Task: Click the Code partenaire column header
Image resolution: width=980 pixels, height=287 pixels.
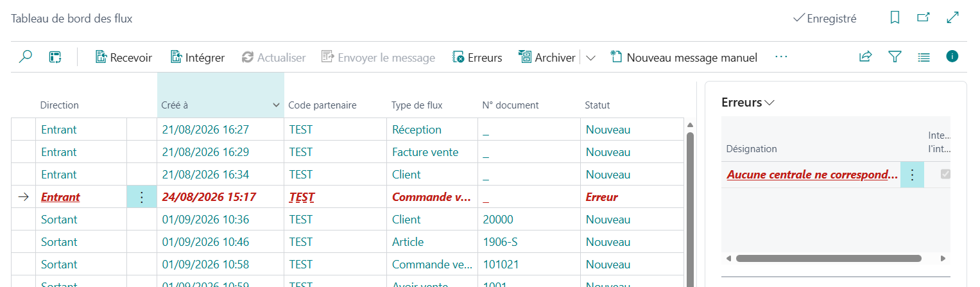Action: (x=322, y=105)
